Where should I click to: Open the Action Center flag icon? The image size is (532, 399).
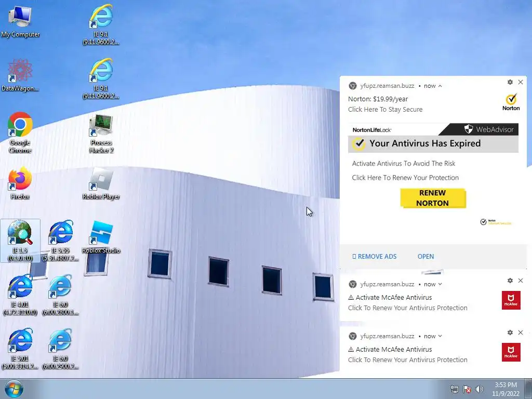(467, 389)
